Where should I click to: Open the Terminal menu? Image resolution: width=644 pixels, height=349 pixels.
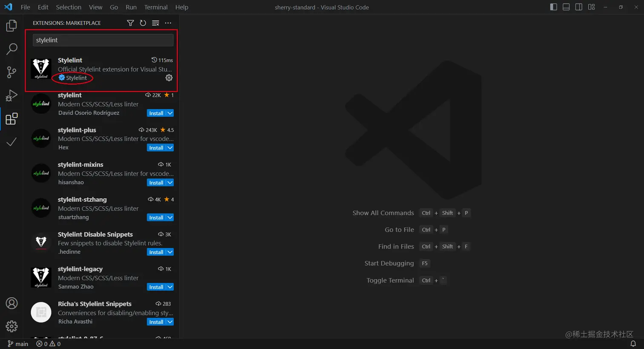[156, 7]
